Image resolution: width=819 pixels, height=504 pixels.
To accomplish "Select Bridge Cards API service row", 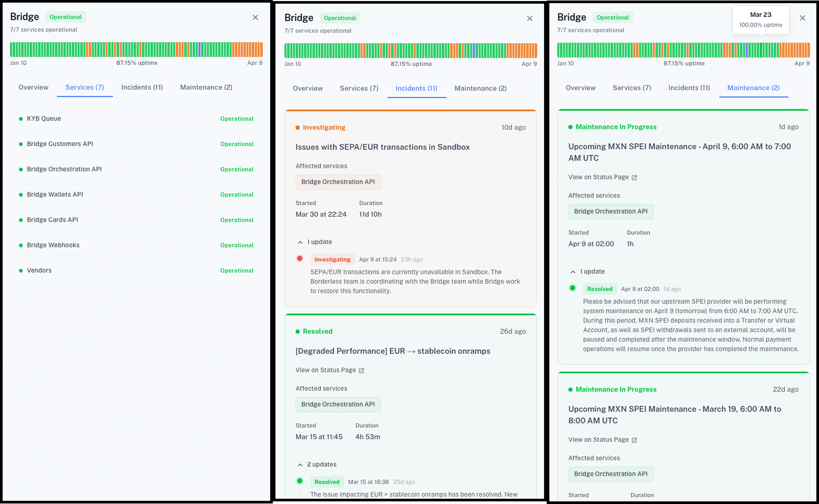I will [136, 220].
